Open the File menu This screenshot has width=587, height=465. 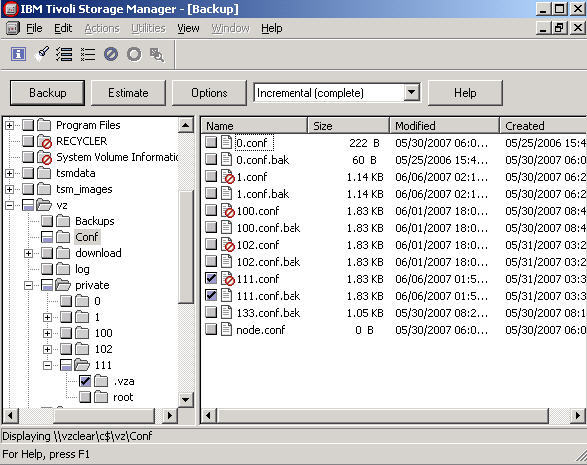(x=34, y=28)
